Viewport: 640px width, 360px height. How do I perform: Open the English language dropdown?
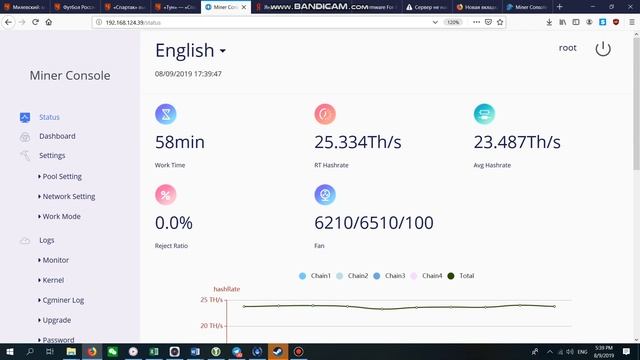pos(190,51)
